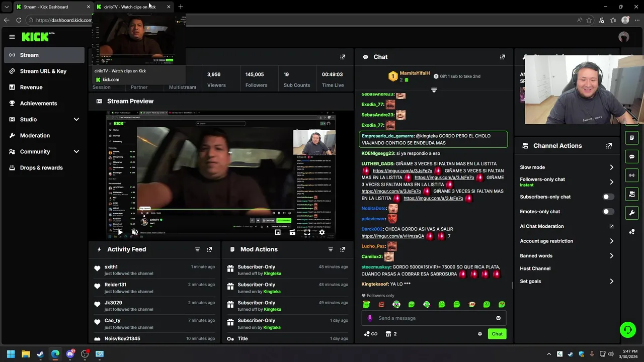Click the document widget in right sidebar
644x362 pixels.
click(632, 138)
